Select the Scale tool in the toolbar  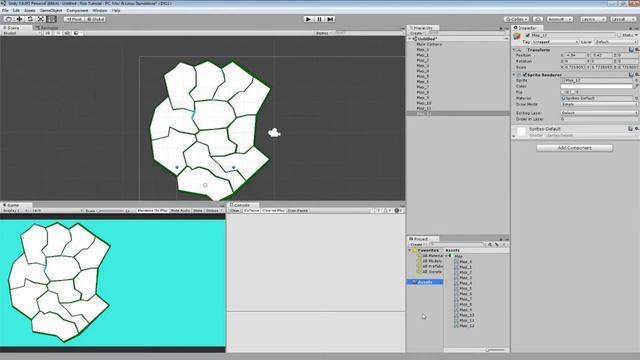pyautogui.click(x=40, y=19)
